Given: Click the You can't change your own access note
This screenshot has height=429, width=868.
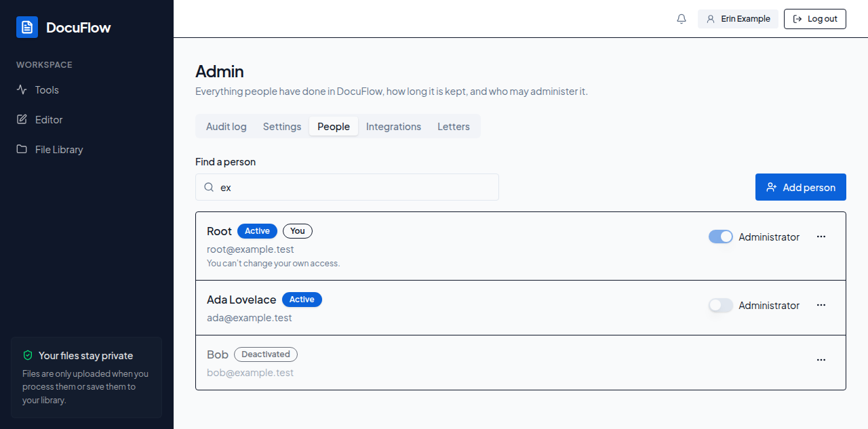Looking at the screenshot, I should (x=273, y=263).
